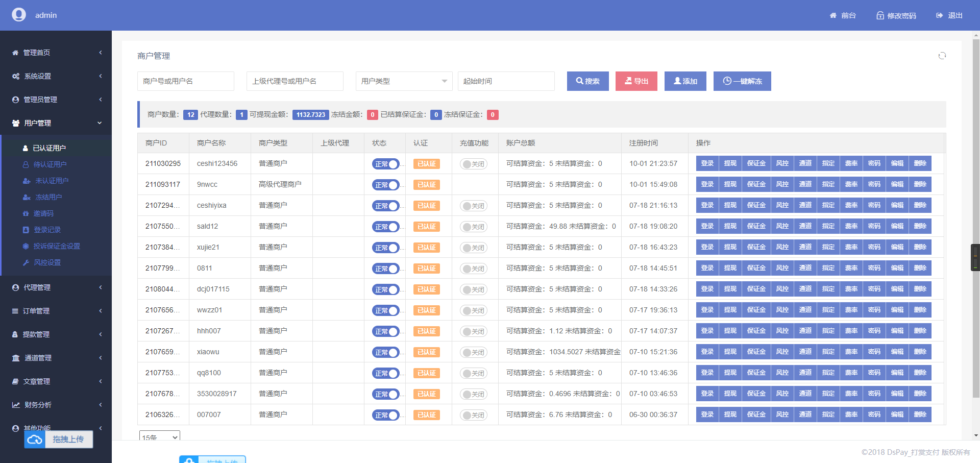Screen dimensions: 980x463
Task: Click the 导出 export button
Action: pos(636,81)
